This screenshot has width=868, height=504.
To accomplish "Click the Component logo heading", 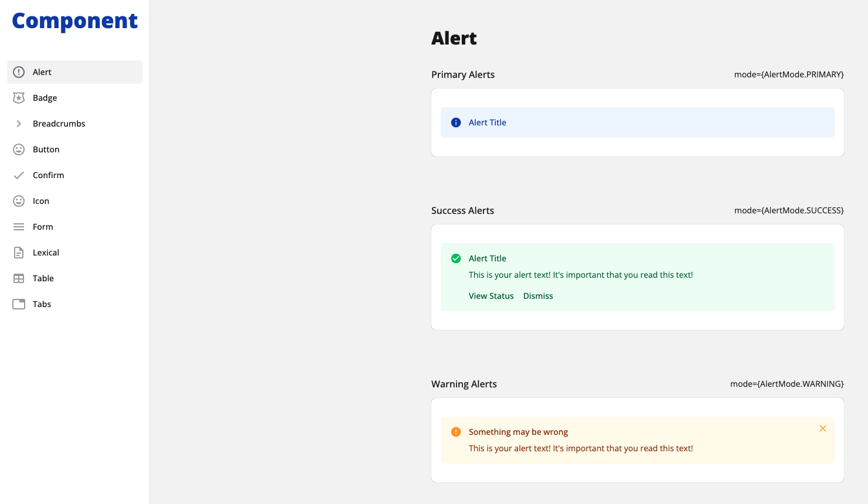I will pos(75,21).
